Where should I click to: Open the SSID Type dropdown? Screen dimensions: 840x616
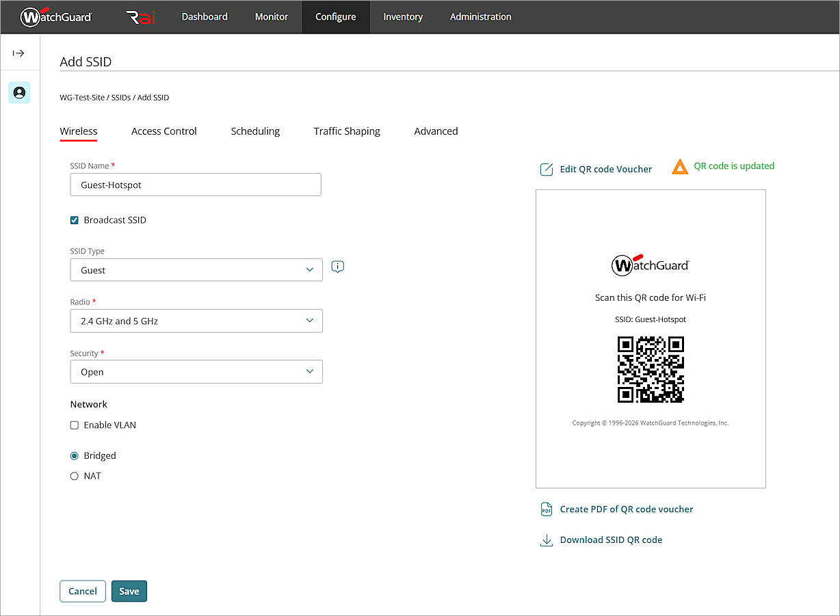point(196,270)
